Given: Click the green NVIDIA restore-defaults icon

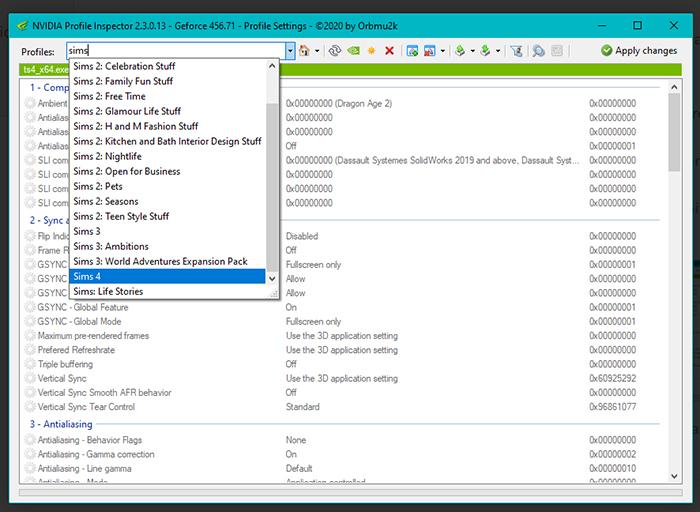Looking at the screenshot, I should (x=353, y=50).
